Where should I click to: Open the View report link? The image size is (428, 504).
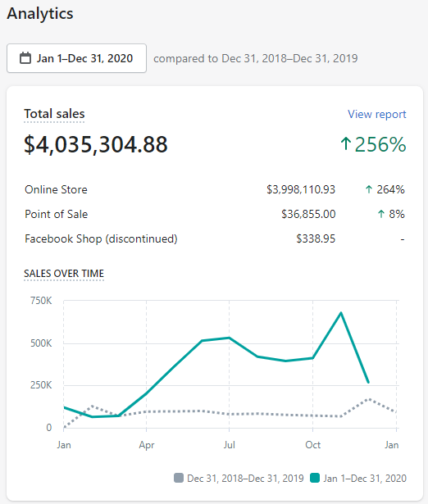tap(377, 114)
